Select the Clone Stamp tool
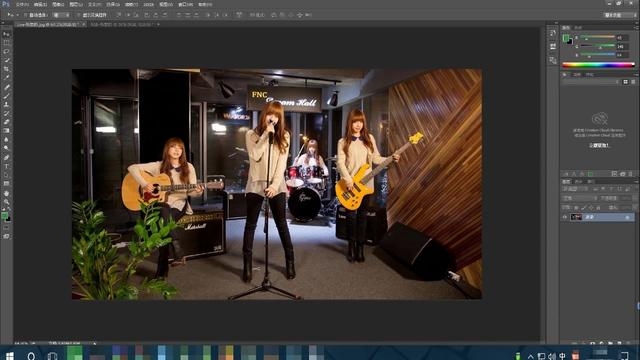 7,104
